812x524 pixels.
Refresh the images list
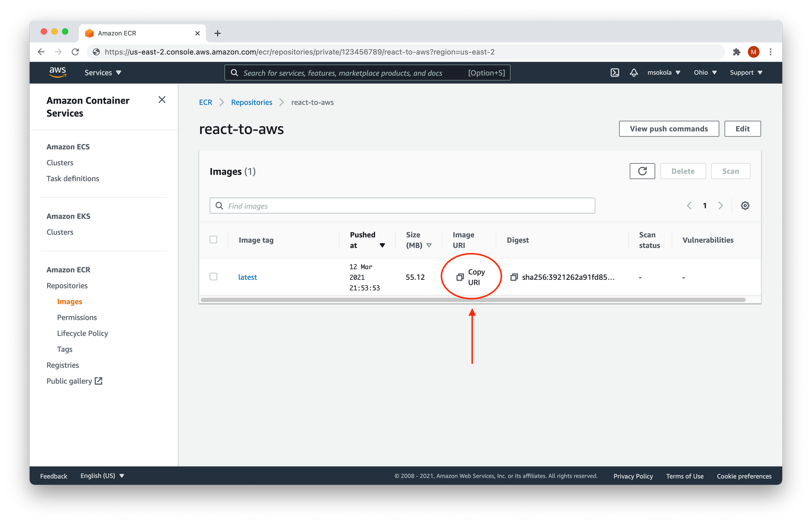tap(642, 171)
